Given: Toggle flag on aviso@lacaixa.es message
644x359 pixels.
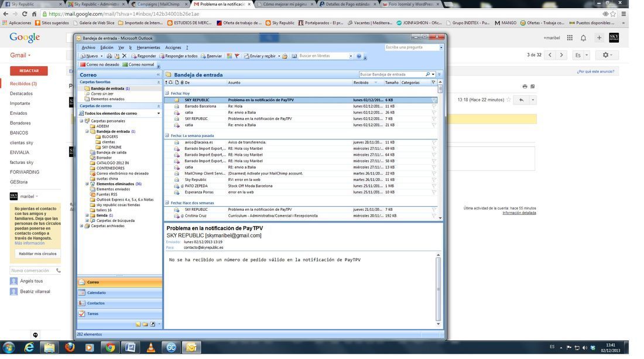Looking at the screenshot, I should tap(434, 142).
